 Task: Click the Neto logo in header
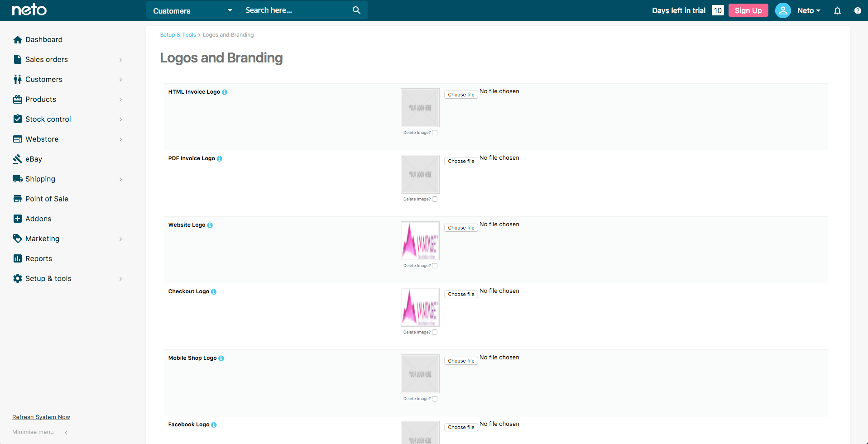point(29,10)
